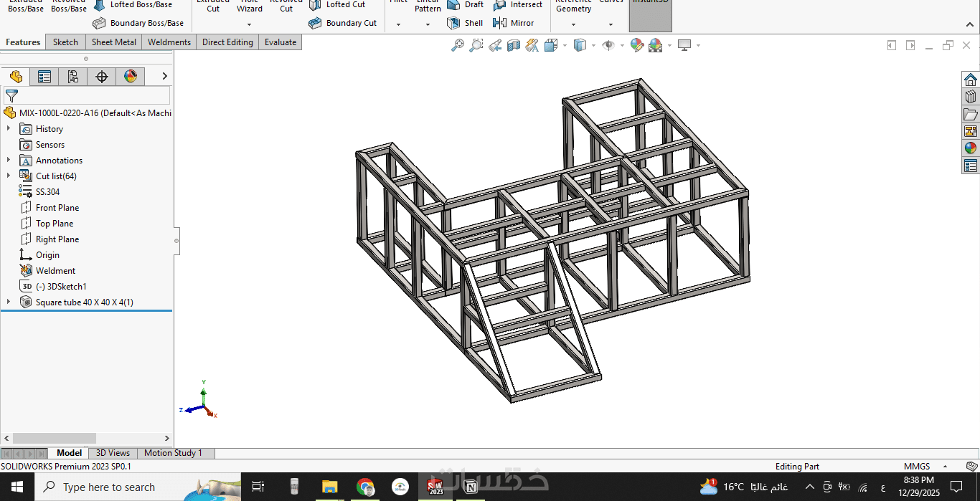
Task: Select the (-) 3DSketch1 feature
Action: coord(53,286)
